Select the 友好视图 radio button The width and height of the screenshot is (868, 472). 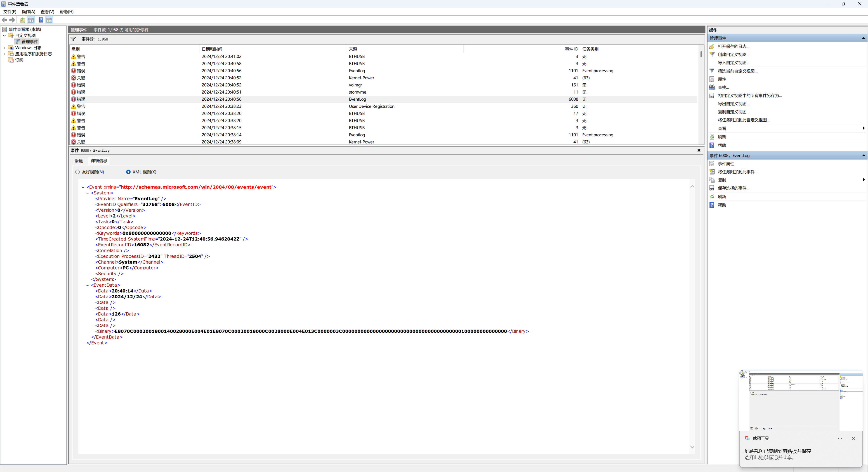[x=78, y=172]
